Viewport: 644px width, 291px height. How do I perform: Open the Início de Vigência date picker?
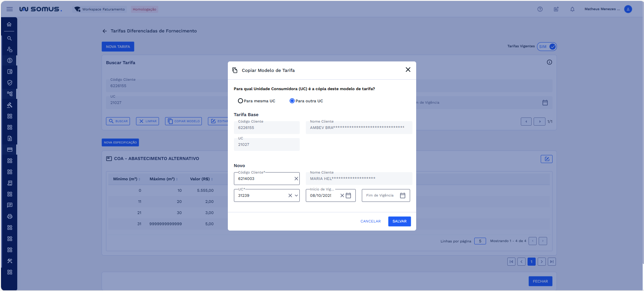349,195
